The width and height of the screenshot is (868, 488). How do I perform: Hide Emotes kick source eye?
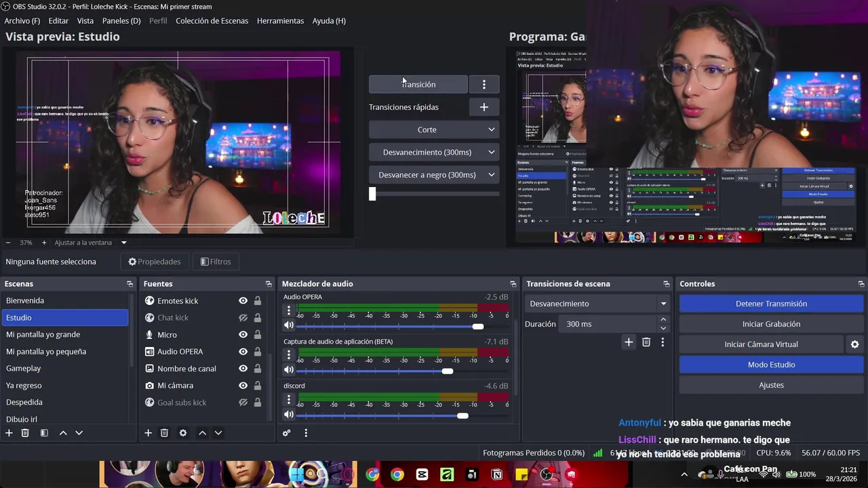click(243, 301)
